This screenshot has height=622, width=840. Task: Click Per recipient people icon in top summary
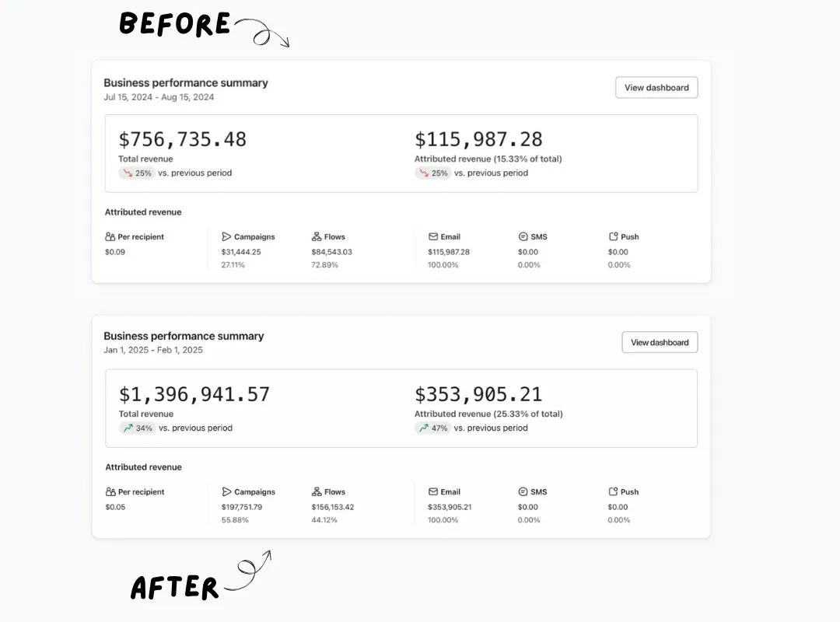click(110, 236)
